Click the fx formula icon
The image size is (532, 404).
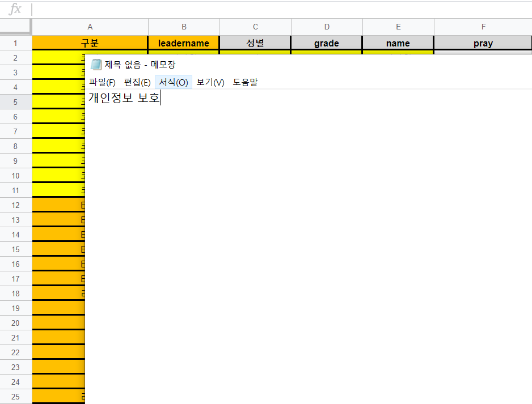(15, 9)
